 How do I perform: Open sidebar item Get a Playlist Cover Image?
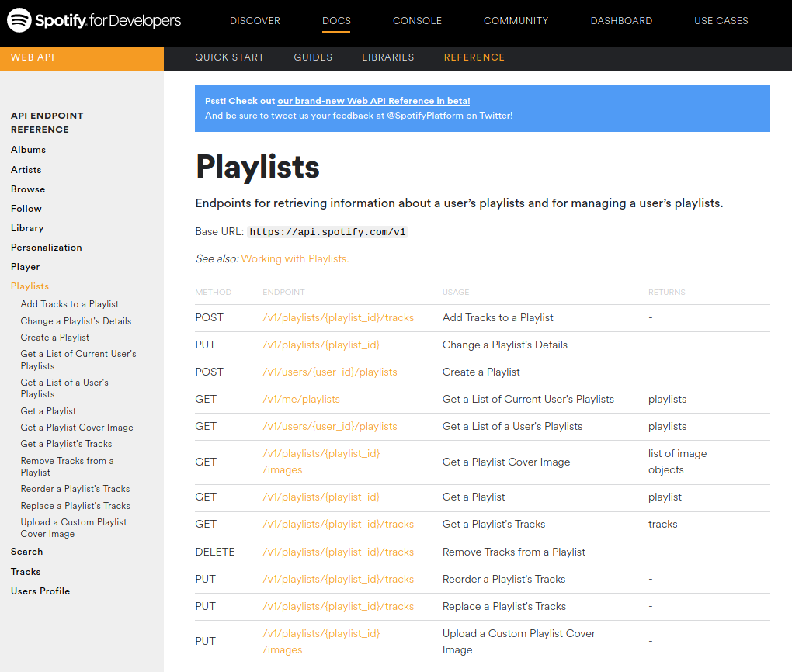[x=77, y=428]
